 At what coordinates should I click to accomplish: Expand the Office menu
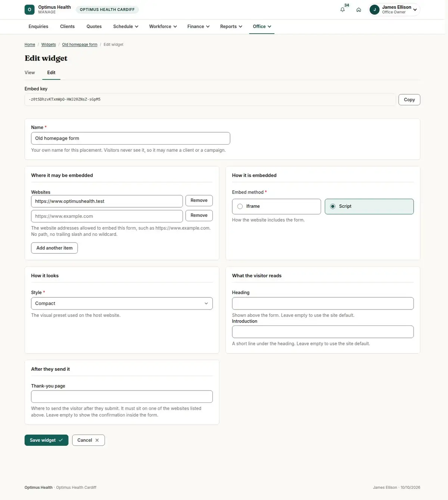[x=262, y=27]
